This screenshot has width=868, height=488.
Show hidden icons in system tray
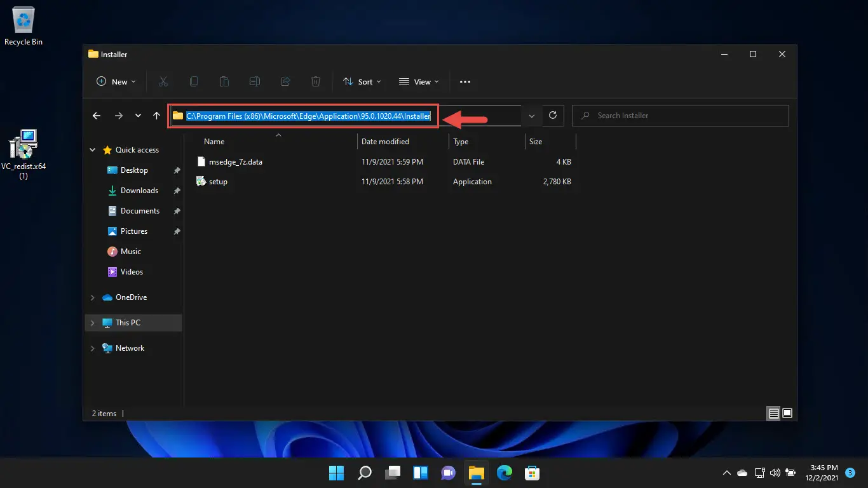tap(727, 473)
